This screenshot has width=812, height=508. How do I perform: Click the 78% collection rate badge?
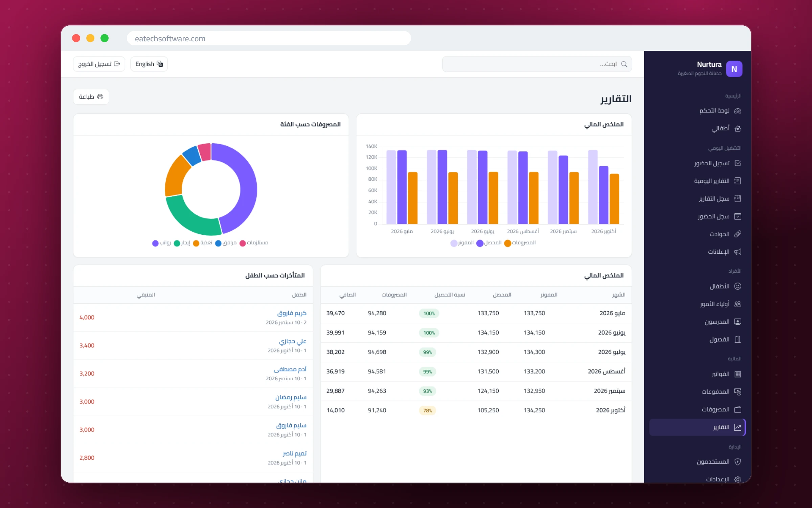point(428,410)
